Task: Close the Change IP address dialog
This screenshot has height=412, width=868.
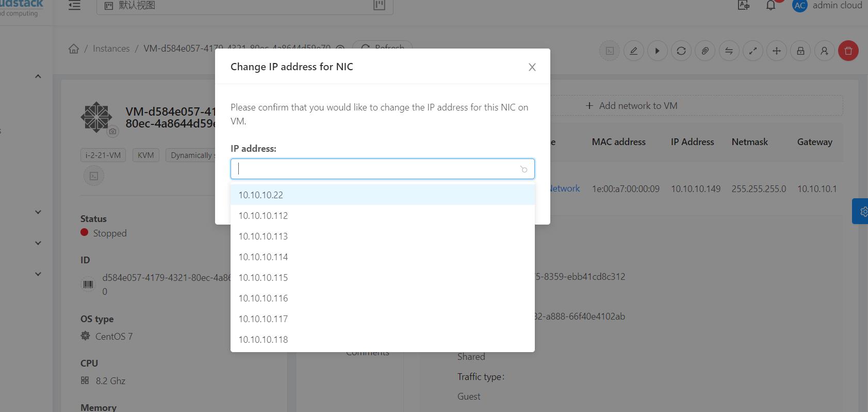Action: click(532, 67)
